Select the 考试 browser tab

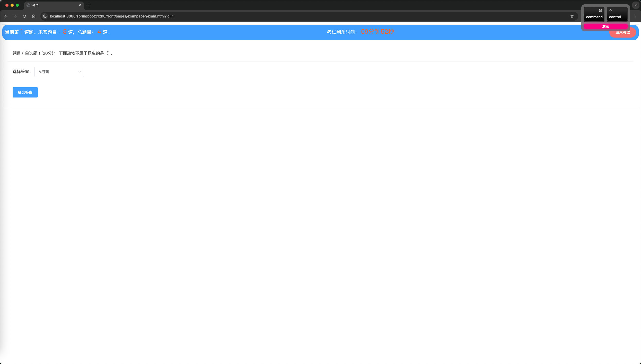tap(54, 5)
